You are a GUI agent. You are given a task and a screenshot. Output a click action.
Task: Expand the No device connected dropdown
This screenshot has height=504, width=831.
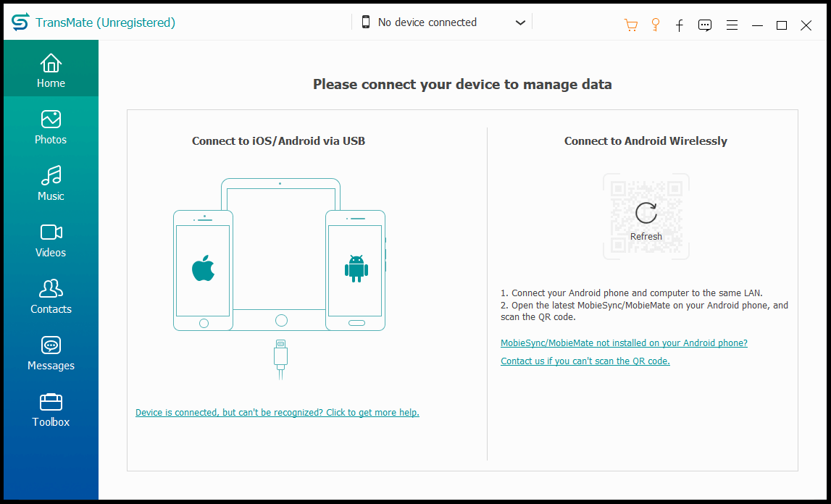442,22
